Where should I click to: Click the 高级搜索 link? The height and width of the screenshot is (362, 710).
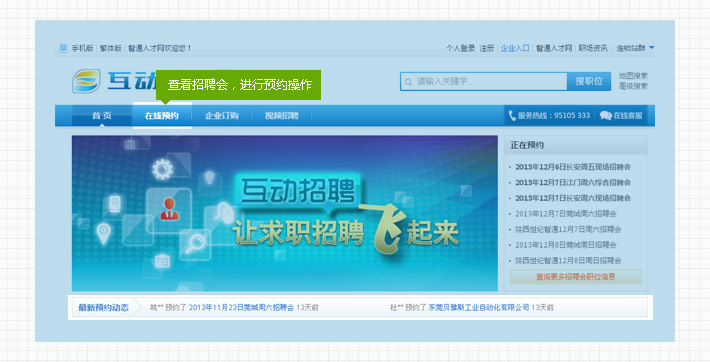coord(633,86)
